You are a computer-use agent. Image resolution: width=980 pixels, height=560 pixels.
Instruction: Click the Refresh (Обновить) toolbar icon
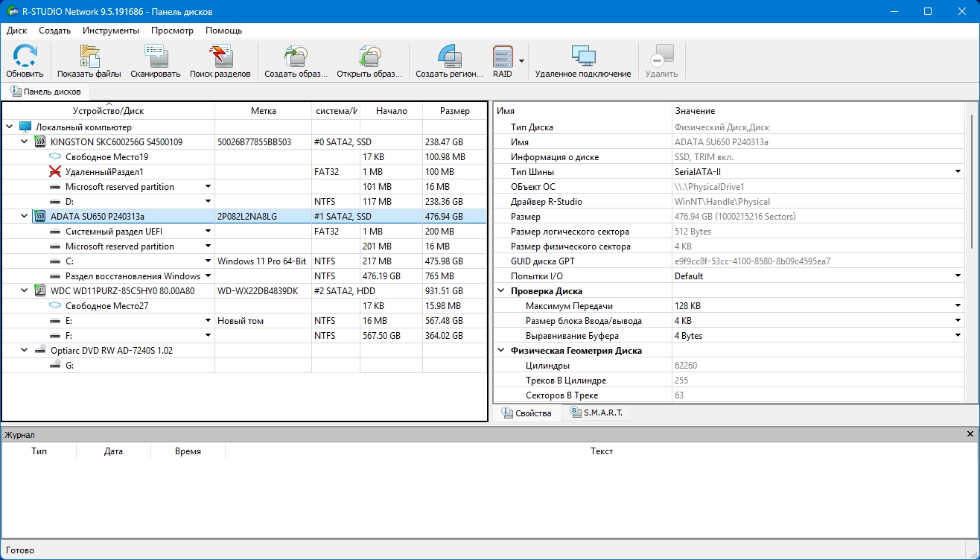[x=25, y=60]
